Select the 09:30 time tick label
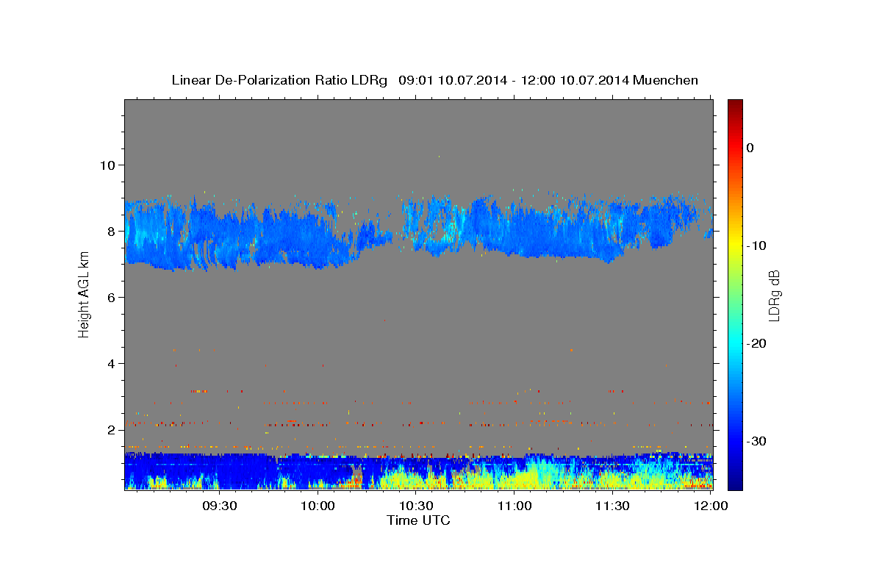The height and width of the screenshot is (588, 882). (220, 506)
